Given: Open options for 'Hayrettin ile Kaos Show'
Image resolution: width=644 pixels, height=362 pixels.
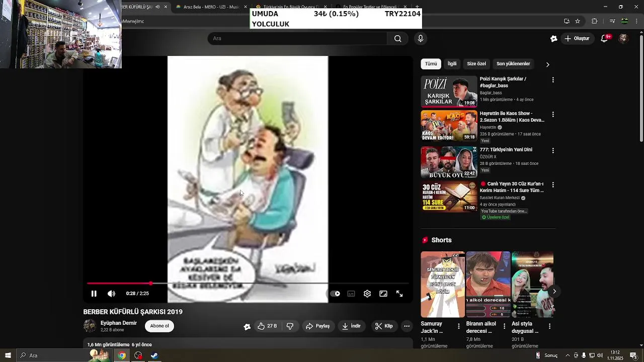Looking at the screenshot, I should tap(553, 115).
